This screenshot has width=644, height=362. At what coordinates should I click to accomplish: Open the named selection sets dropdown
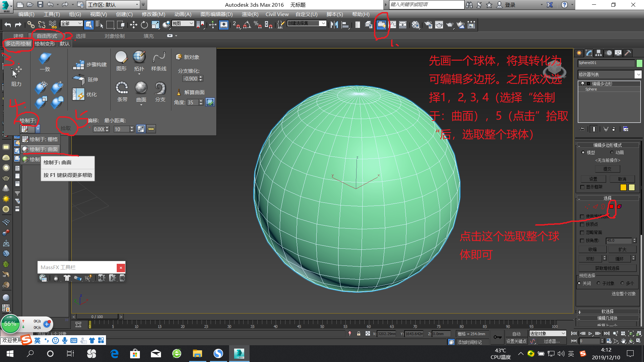pyautogui.click(x=307, y=23)
